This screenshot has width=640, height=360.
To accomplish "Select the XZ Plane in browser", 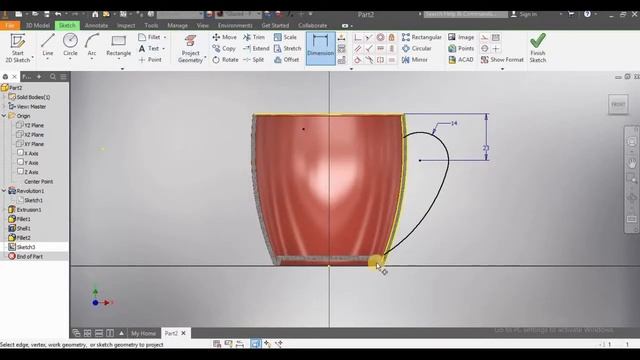I will click(30, 135).
